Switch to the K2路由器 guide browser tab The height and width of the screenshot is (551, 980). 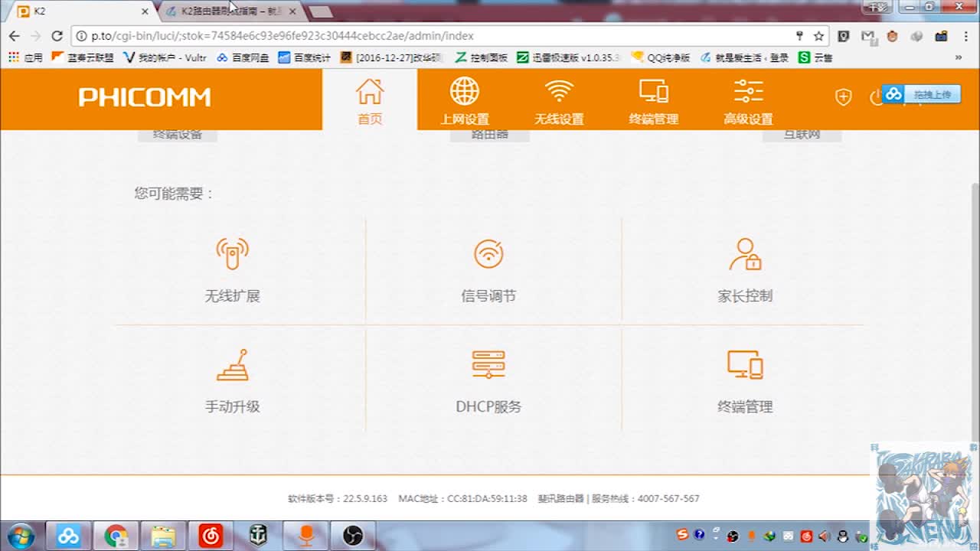pyautogui.click(x=228, y=11)
